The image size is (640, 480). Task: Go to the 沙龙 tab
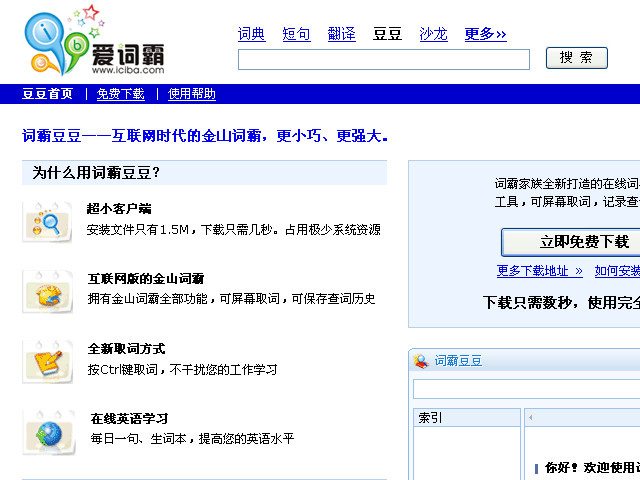tap(433, 34)
